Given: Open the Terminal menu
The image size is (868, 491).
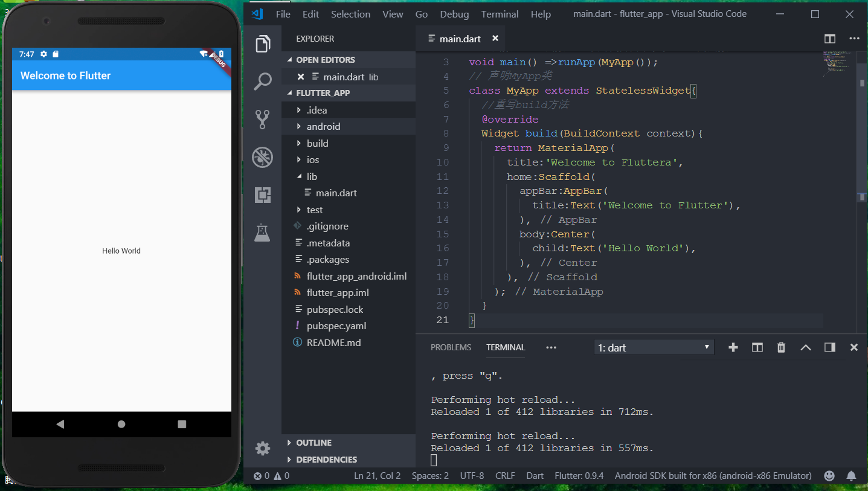Looking at the screenshot, I should tap(500, 14).
